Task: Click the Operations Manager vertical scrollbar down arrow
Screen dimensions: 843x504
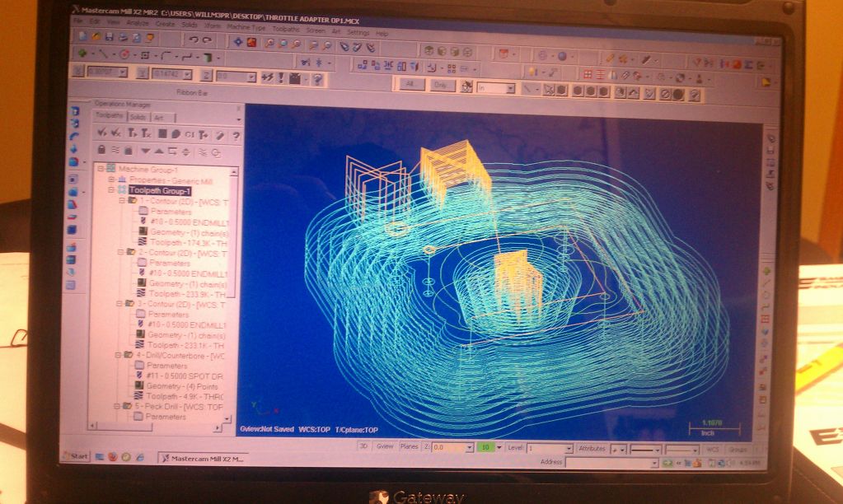Action: point(227,418)
